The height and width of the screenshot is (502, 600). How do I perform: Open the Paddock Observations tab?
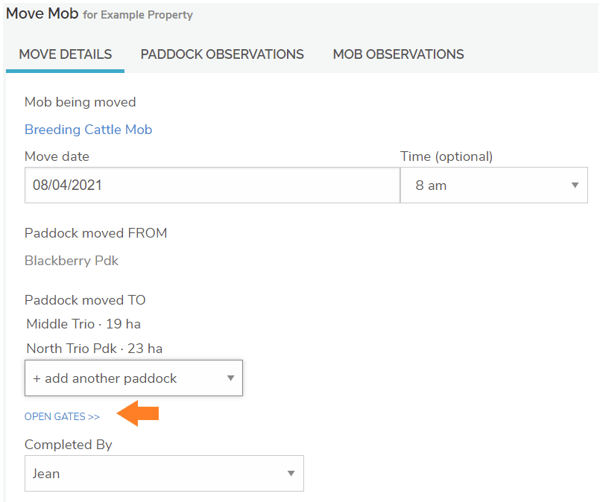[x=222, y=54]
